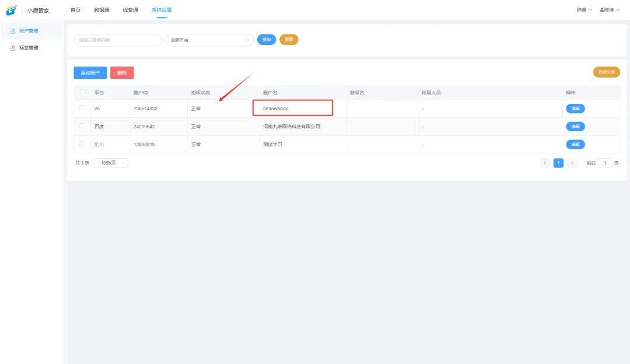Go to the 首页 tab

coord(75,10)
